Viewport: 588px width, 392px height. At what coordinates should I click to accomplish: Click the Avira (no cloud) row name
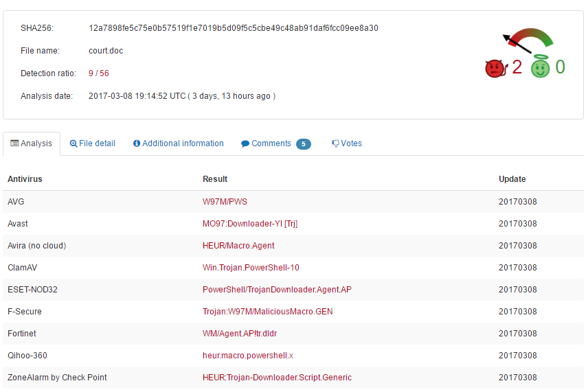(37, 246)
